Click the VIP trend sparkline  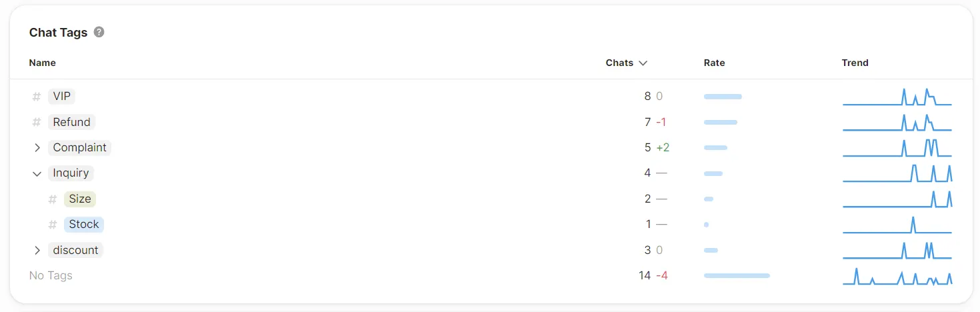[x=897, y=97]
